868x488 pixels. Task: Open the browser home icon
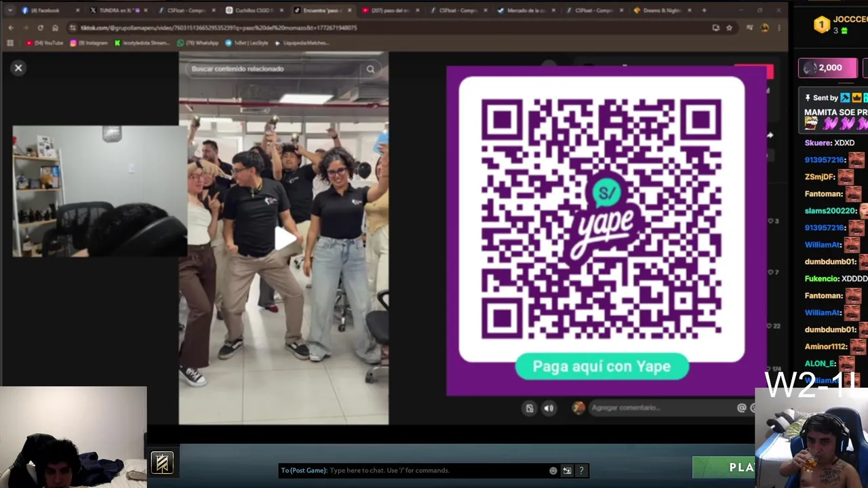[x=55, y=28]
